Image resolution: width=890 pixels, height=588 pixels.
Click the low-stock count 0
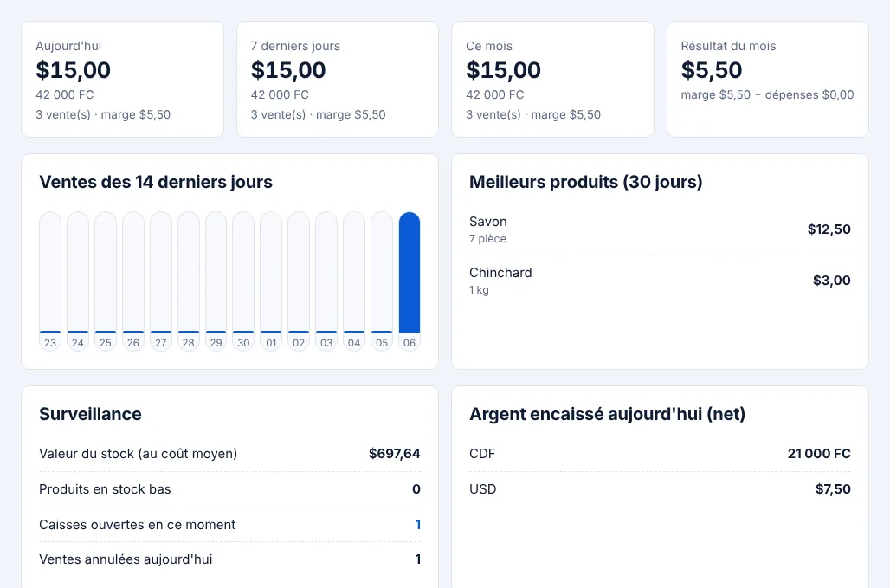click(x=416, y=489)
